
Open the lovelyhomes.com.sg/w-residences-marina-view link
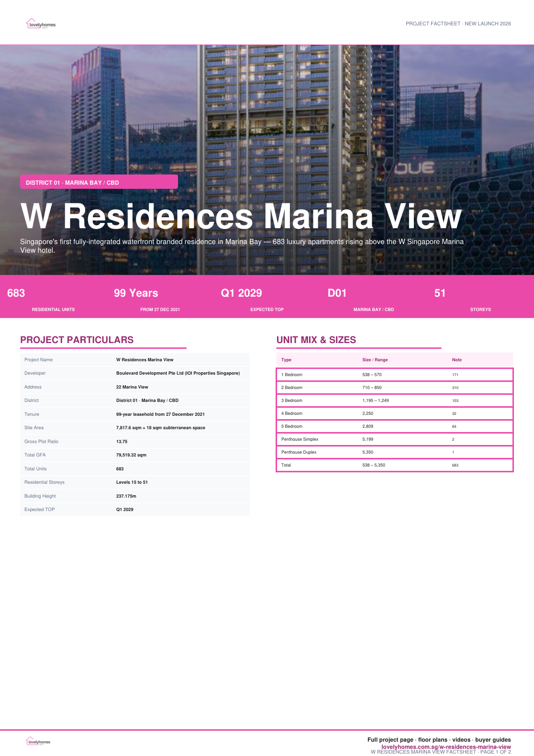(x=446, y=747)
